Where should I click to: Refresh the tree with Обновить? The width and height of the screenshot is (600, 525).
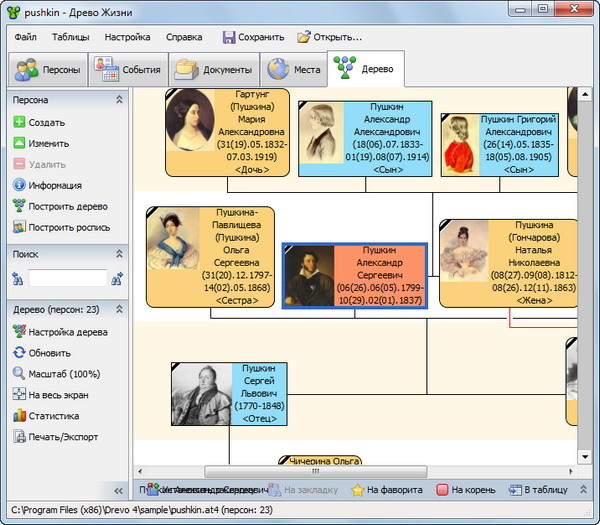coord(19,352)
